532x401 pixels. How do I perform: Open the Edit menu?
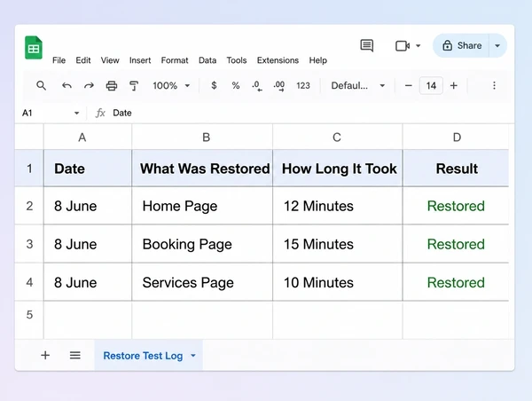point(83,60)
